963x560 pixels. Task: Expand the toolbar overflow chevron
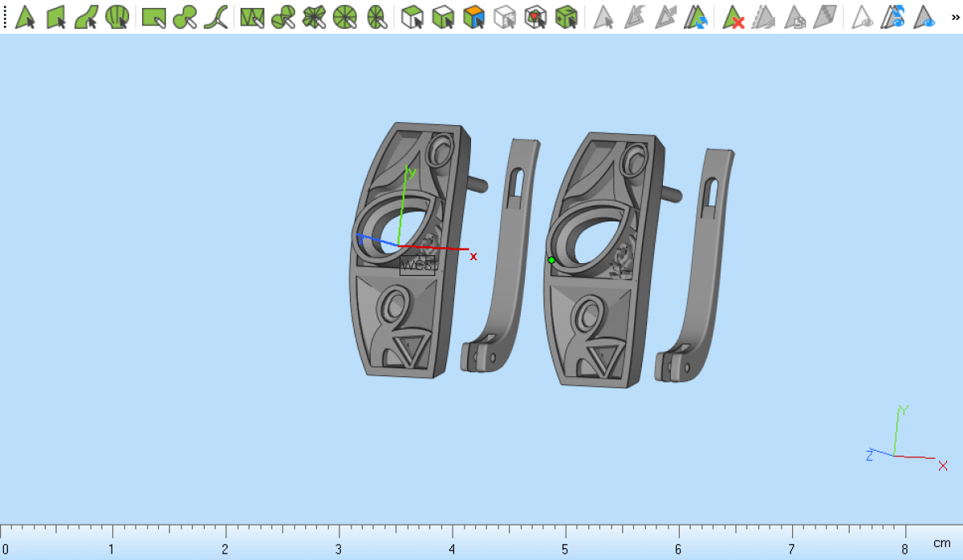[953, 16]
